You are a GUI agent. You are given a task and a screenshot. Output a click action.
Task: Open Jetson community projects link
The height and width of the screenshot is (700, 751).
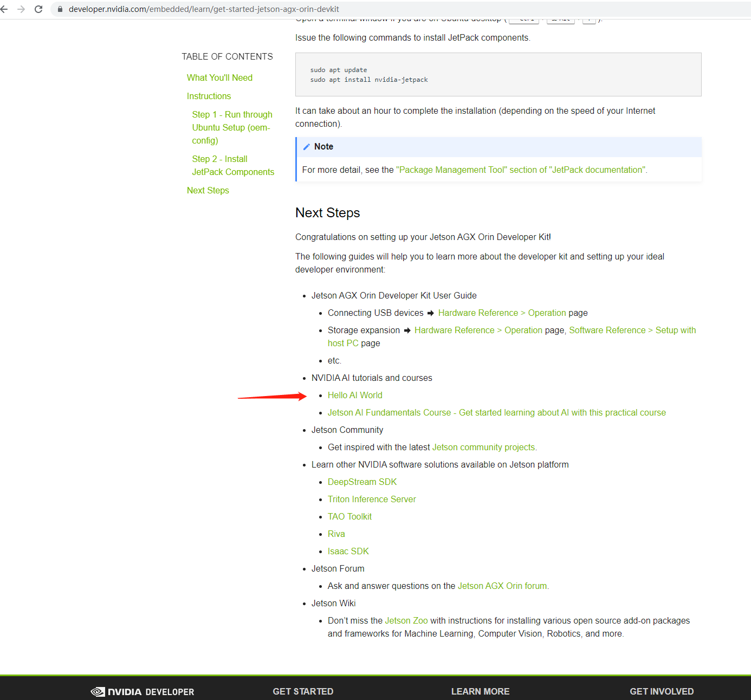[x=483, y=447]
